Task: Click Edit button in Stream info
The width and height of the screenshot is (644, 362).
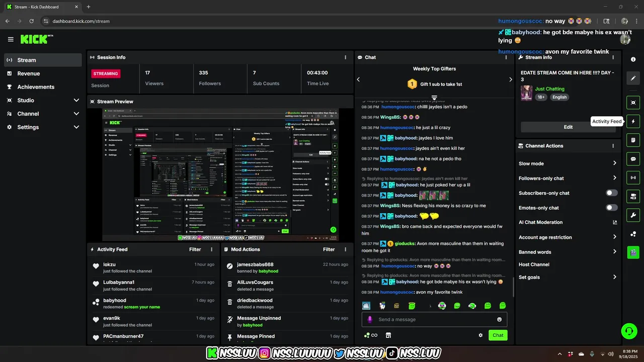Action: point(568,127)
